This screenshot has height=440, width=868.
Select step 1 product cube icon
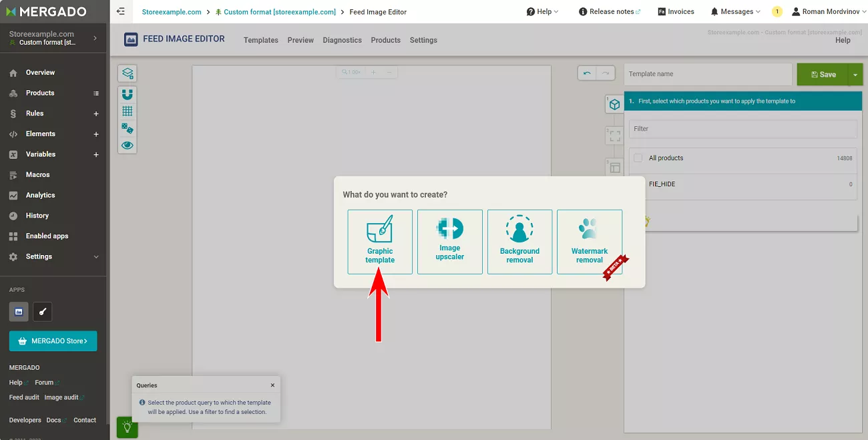coord(614,104)
